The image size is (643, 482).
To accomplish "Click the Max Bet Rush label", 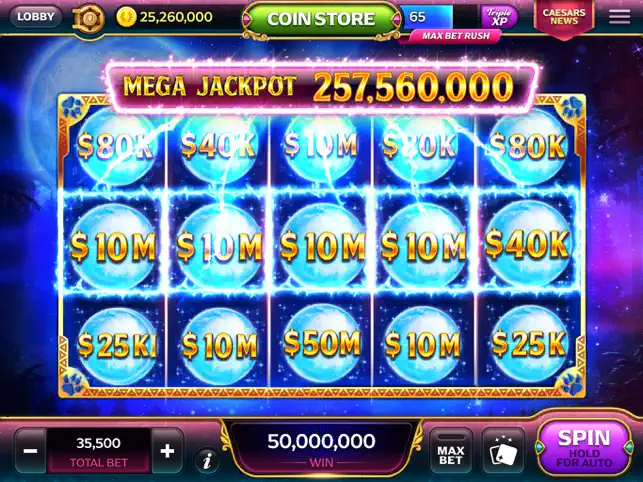I will [456, 36].
